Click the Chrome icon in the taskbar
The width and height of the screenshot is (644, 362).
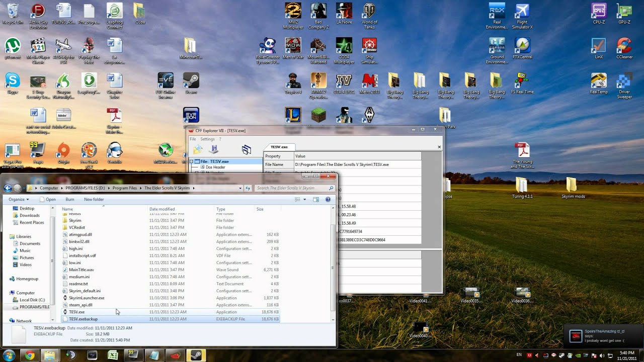[29, 355]
